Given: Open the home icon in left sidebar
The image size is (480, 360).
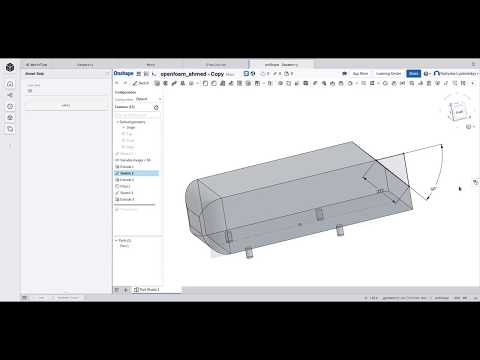Looking at the screenshot, I should click(10, 84).
